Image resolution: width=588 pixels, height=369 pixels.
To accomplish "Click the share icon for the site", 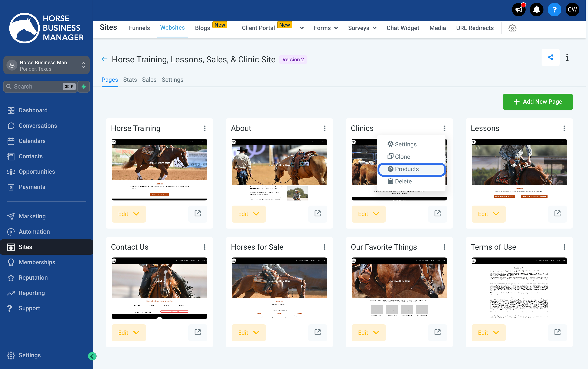I will click(x=550, y=57).
